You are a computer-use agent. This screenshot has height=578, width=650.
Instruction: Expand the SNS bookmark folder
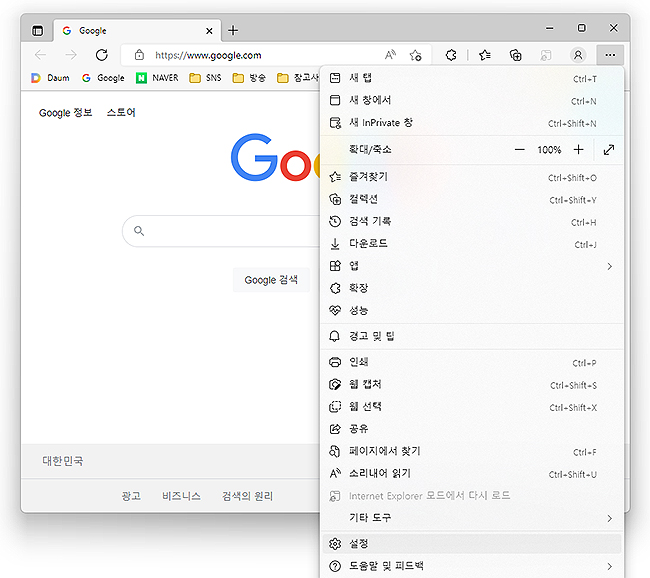[x=205, y=78]
